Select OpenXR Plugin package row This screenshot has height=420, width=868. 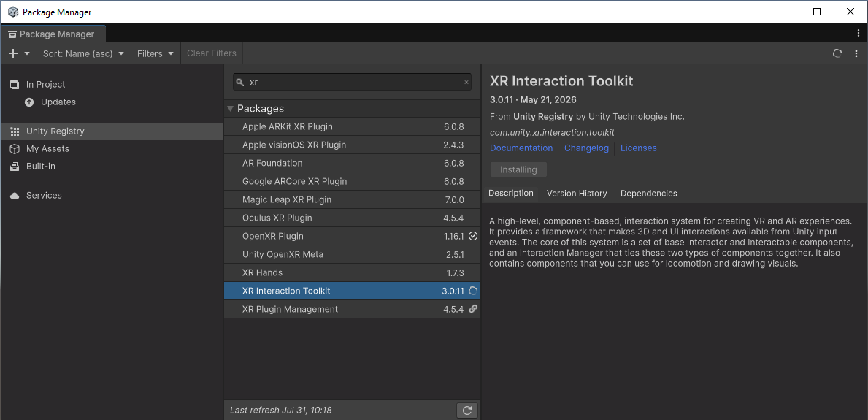(x=352, y=236)
